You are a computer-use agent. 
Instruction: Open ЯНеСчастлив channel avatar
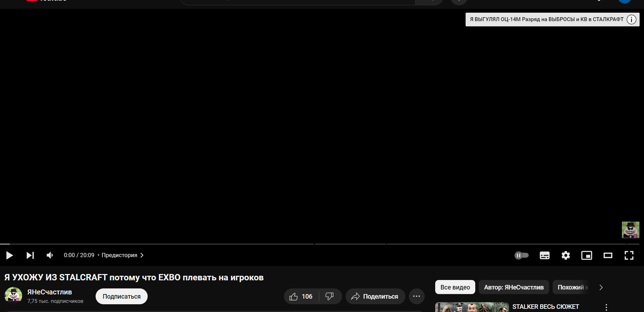pos(13,295)
